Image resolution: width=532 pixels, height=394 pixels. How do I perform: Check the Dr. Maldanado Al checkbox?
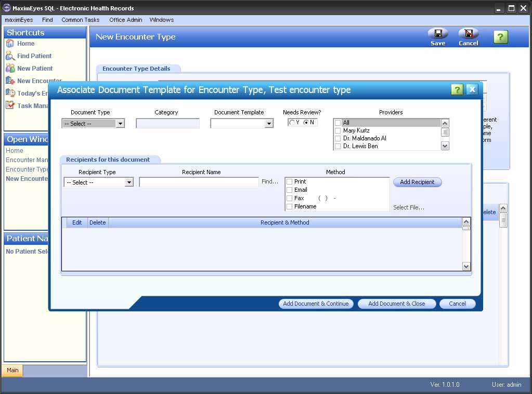pos(338,138)
